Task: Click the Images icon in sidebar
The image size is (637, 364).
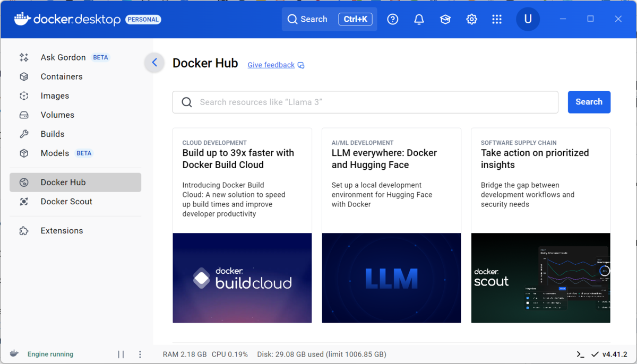Action: click(24, 96)
